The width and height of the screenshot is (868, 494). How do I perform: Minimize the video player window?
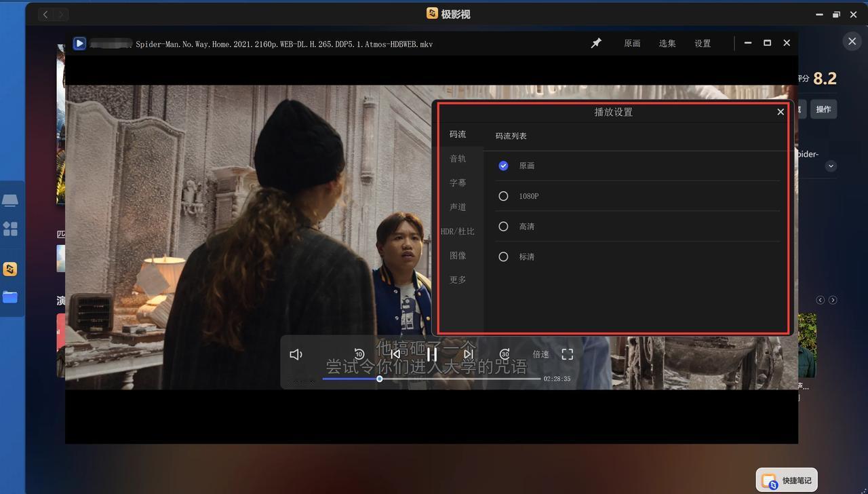coord(747,43)
